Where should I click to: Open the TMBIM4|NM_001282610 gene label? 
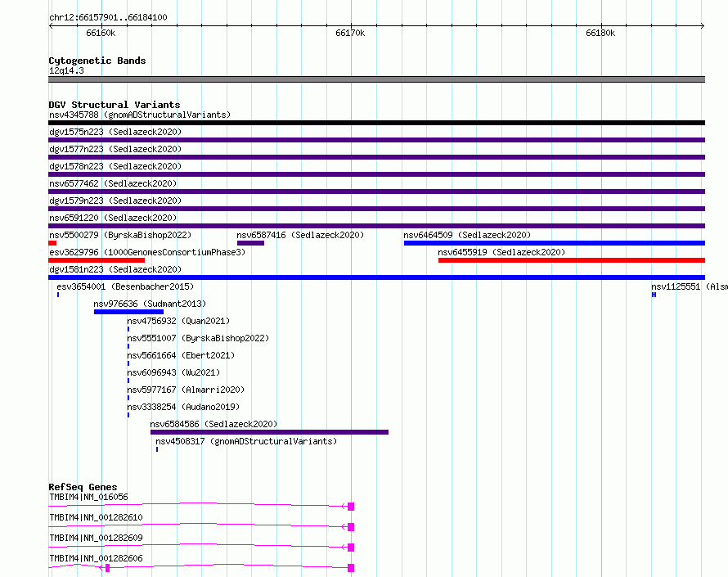tap(96, 517)
